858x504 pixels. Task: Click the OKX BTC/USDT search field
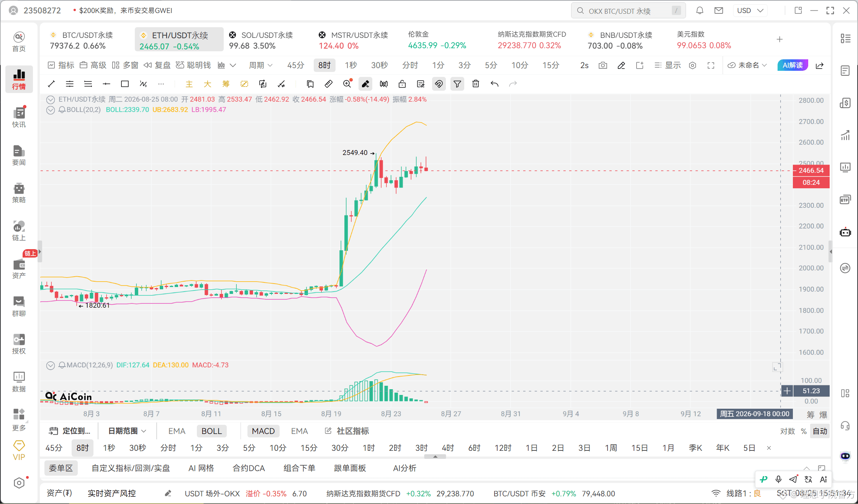click(x=629, y=11)
